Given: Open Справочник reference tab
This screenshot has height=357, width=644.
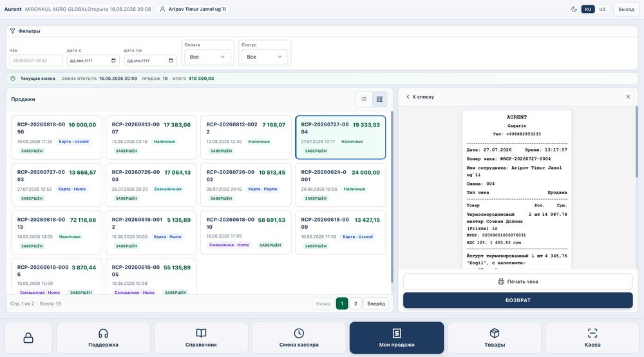Looking at the screenshot, I should point(201,338).
